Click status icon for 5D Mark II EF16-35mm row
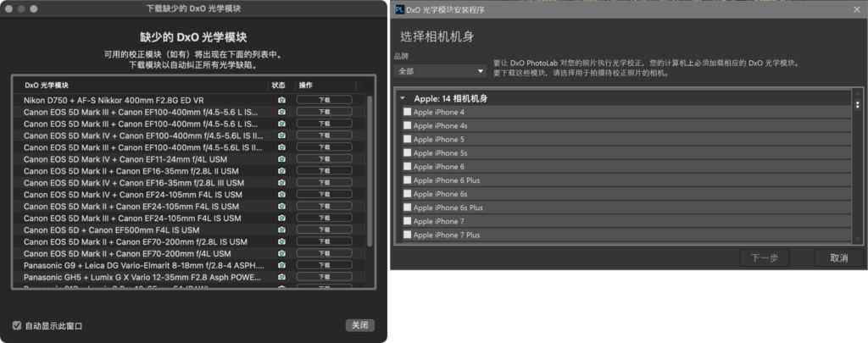 coord(281,171)
